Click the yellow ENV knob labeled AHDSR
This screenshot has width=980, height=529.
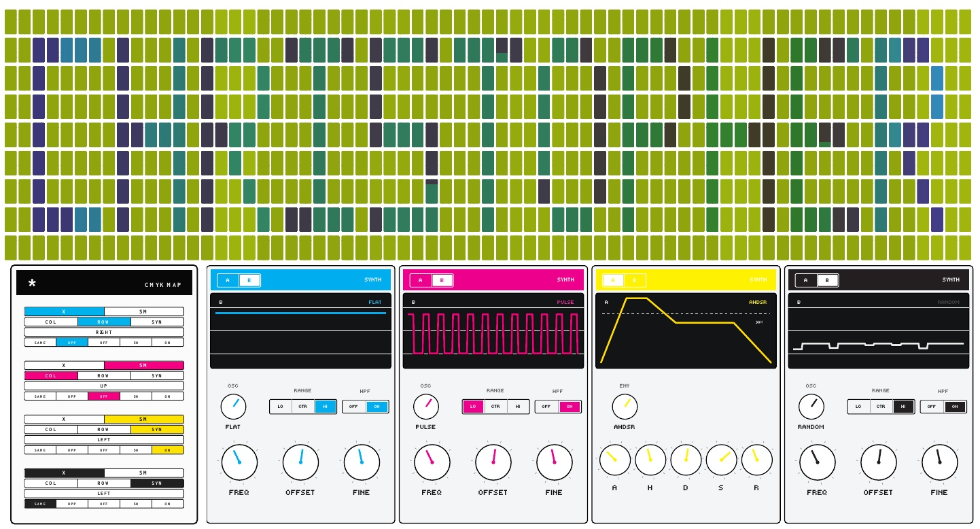(625, 407)
